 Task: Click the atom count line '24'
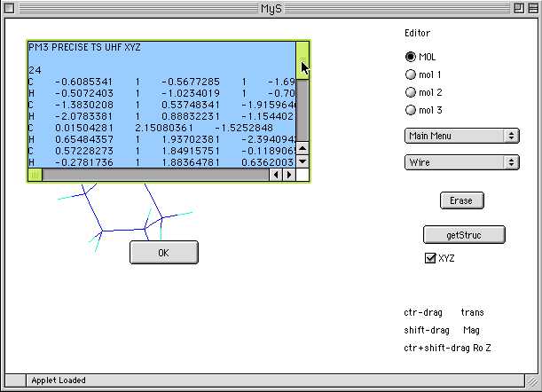[x=35, y=70]
